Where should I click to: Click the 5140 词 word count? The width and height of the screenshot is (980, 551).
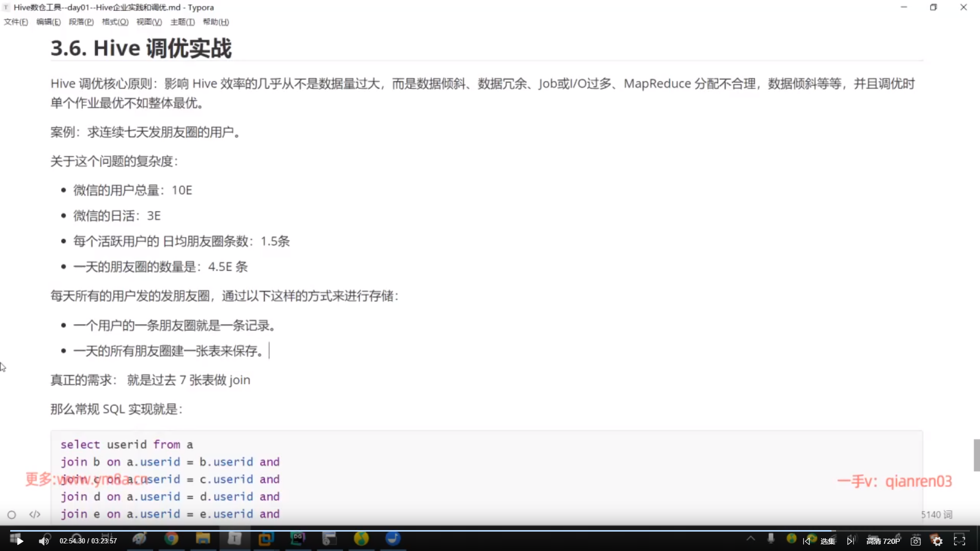tap(937, 515)
